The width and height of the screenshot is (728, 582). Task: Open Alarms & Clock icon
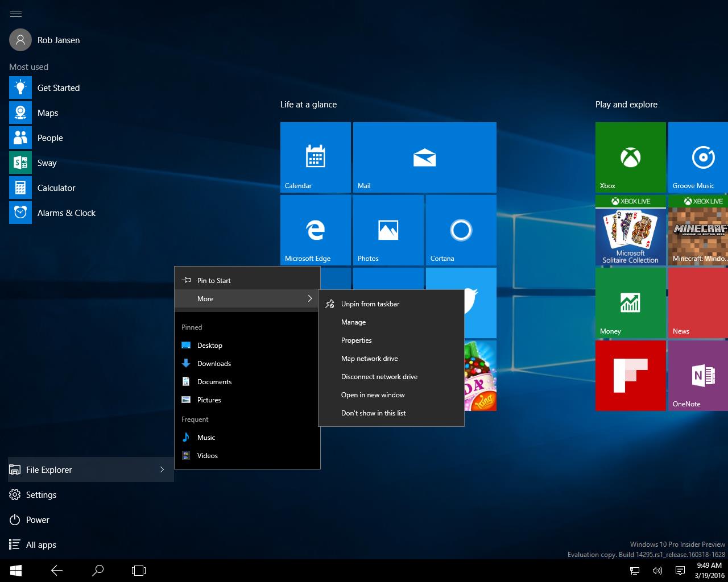(x=20, y=213)
